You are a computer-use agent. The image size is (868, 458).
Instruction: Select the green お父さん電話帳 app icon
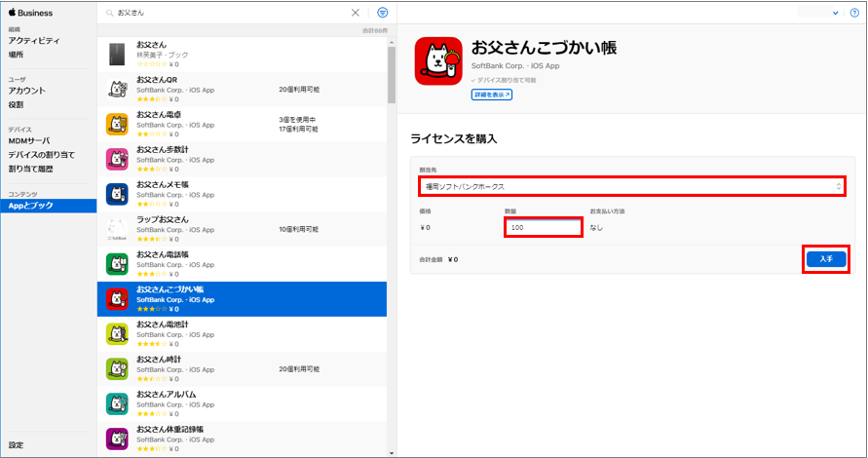point(117,263)
